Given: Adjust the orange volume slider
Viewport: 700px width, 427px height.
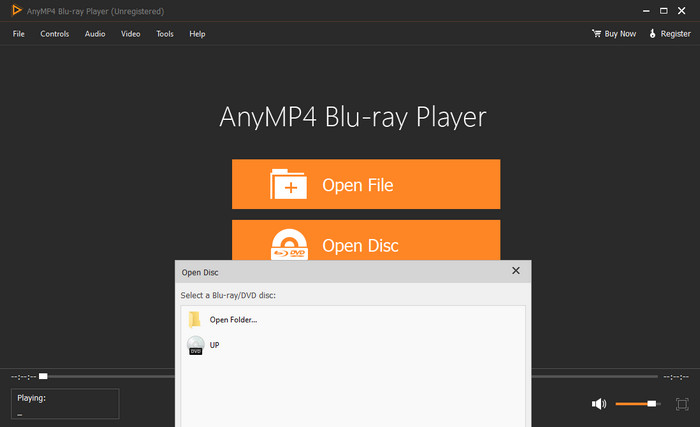Looking at the screenshot, I should pyautogui.click(x=638, y=404).
